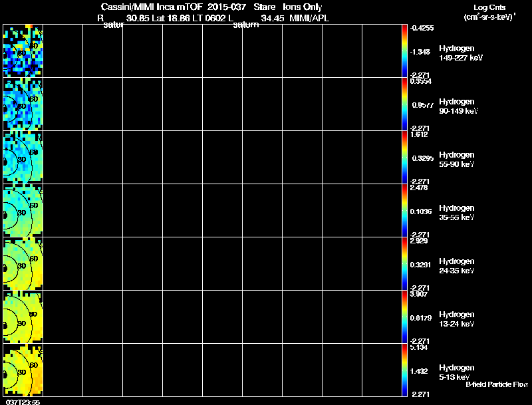Click the '30.85' radial distance value

138,19
